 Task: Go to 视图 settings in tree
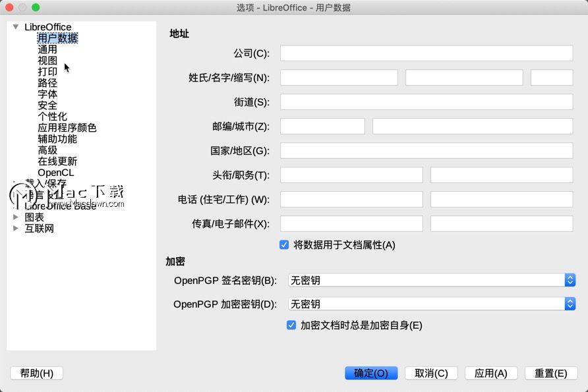47,61
